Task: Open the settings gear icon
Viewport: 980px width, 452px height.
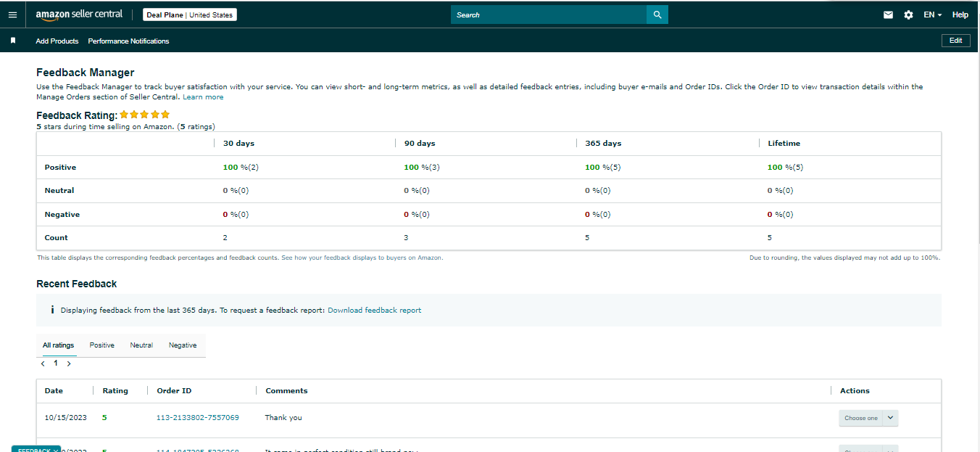Action: 908,15
